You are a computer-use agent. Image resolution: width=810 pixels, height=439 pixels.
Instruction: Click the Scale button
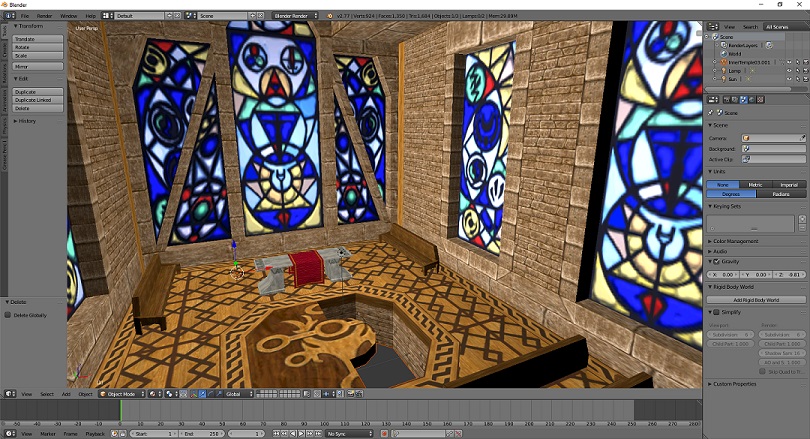38,55
